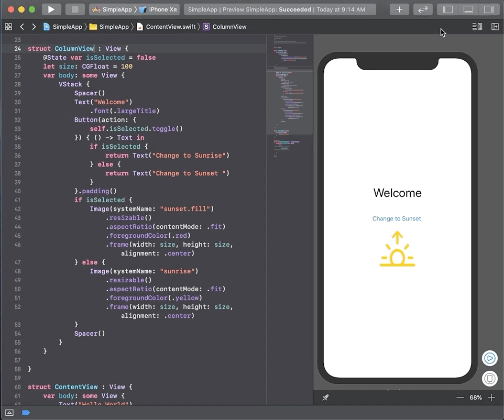Click line number 24 gutter
504x420 pixels.
(17, 49)
